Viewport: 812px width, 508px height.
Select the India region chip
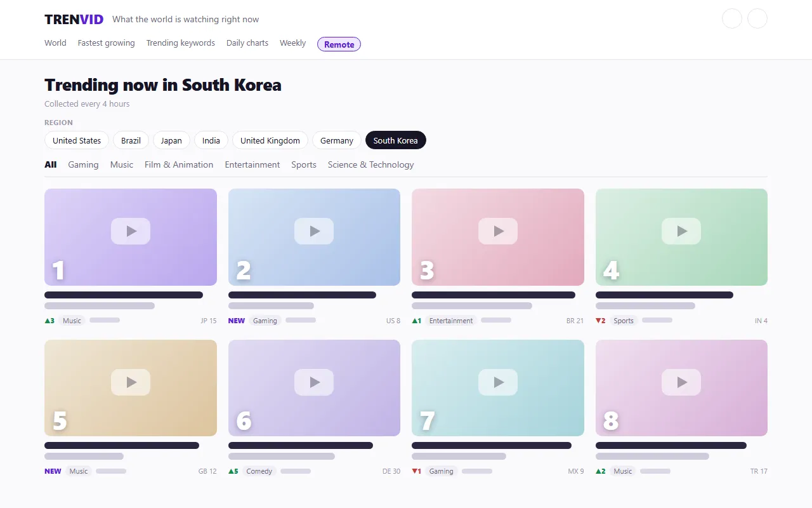tap(211, 140)
